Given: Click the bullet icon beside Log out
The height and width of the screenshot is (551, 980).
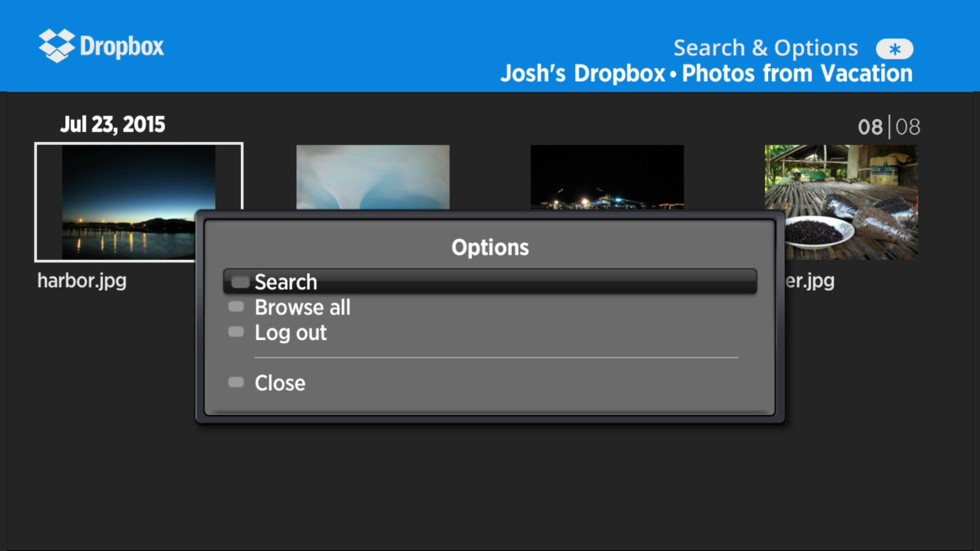Looking at the screenshot, I should (x=236, y=332).
